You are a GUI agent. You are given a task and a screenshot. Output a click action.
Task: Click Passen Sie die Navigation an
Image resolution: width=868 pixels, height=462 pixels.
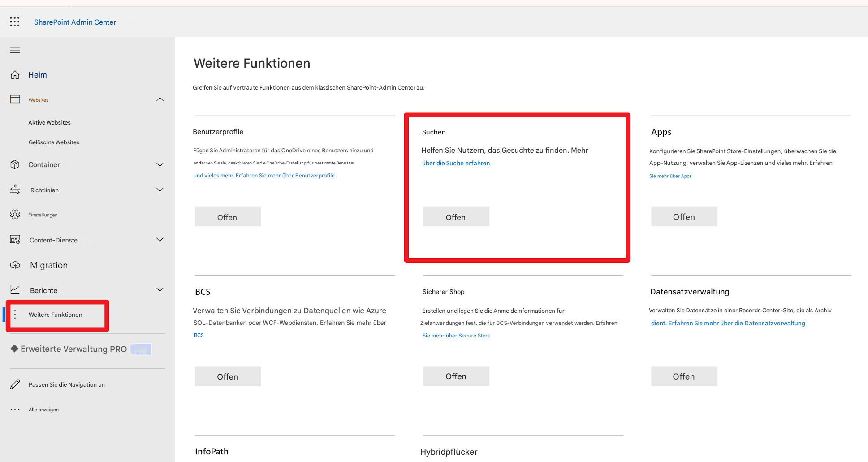(67, 384)
